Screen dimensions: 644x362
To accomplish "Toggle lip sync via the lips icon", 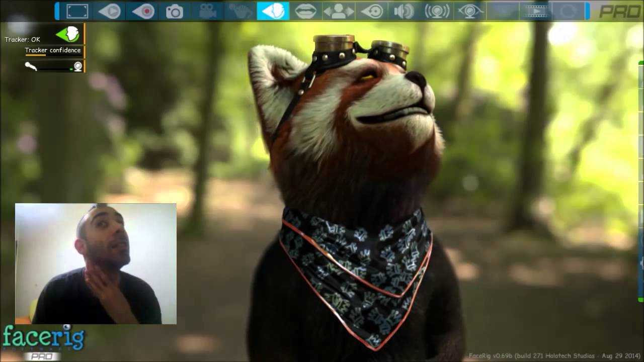I will [306, 11].
